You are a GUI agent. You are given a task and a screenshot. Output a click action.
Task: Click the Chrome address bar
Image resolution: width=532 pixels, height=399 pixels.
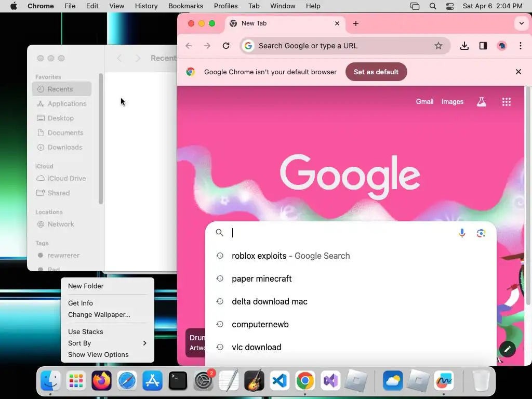coord(344,46)
